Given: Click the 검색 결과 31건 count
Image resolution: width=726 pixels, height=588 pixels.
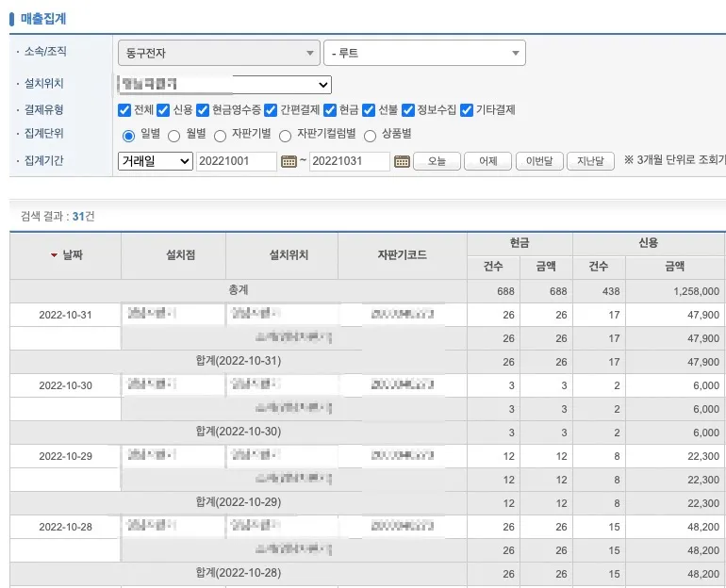Looking at the screenshot, I should coord(58,216).
